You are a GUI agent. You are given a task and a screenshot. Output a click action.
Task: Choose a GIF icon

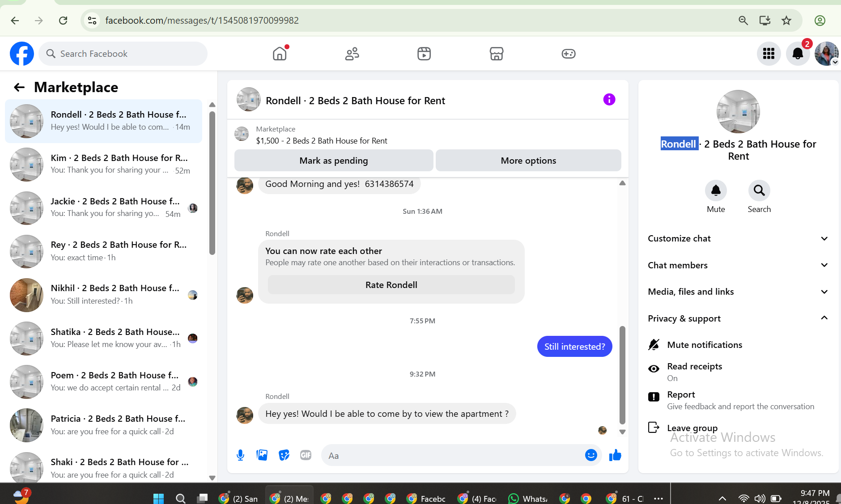click(x=306, y=455)
